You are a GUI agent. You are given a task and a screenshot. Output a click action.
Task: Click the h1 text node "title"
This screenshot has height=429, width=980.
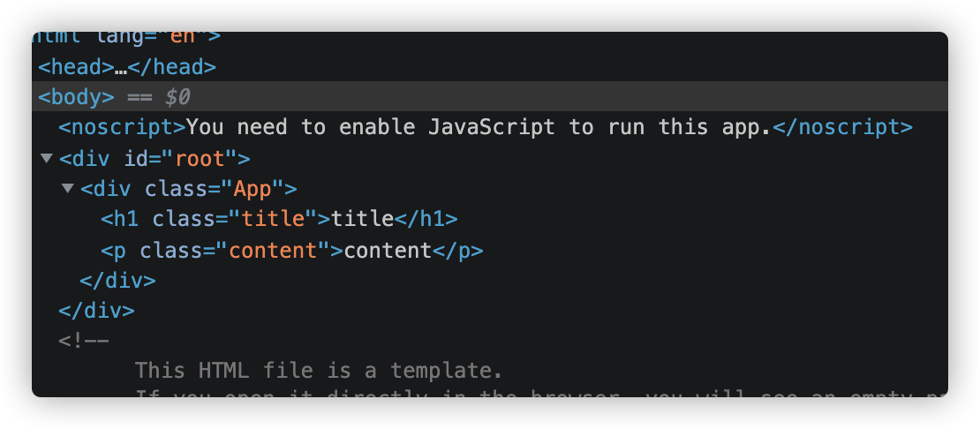[362, 219]
